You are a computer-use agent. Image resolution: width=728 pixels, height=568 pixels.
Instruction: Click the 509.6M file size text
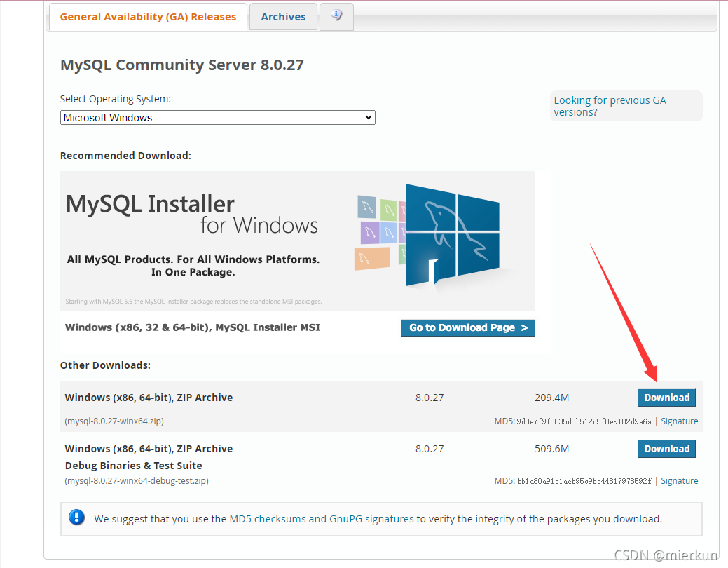point(551,449)
